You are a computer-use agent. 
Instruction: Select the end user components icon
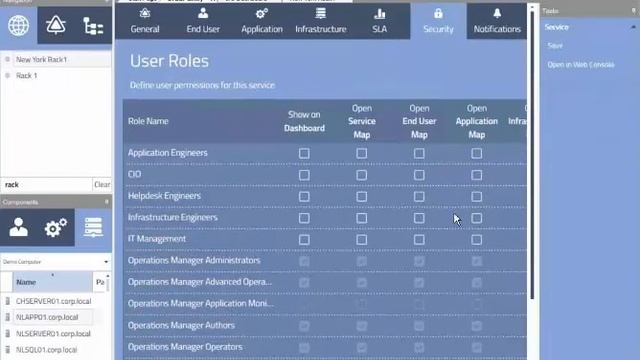(18, 227)
